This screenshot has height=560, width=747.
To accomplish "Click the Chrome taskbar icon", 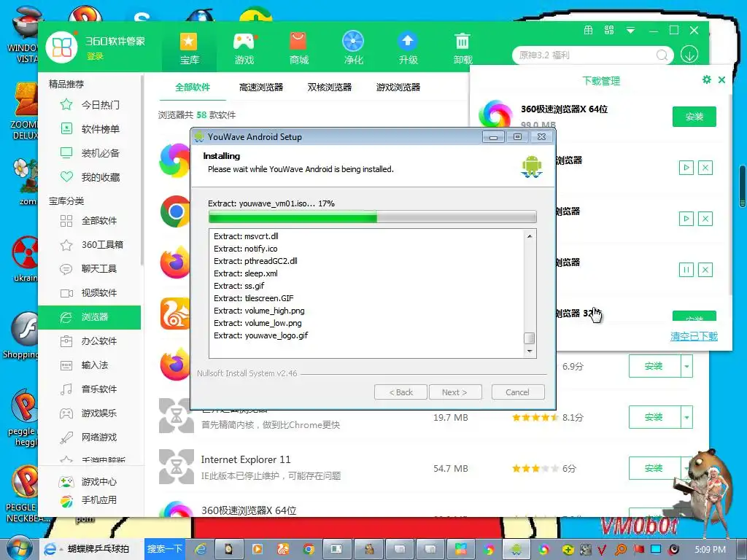I will click(x=309, y=549).
